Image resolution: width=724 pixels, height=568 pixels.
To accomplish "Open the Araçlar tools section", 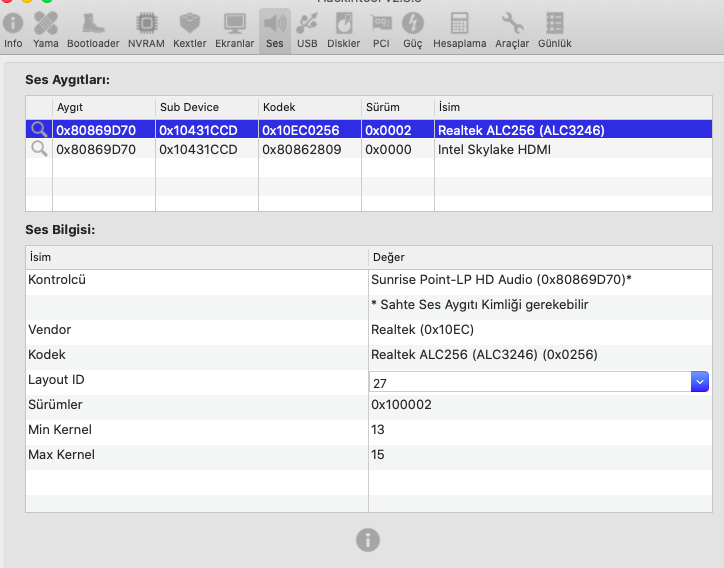I will point(512,28).
